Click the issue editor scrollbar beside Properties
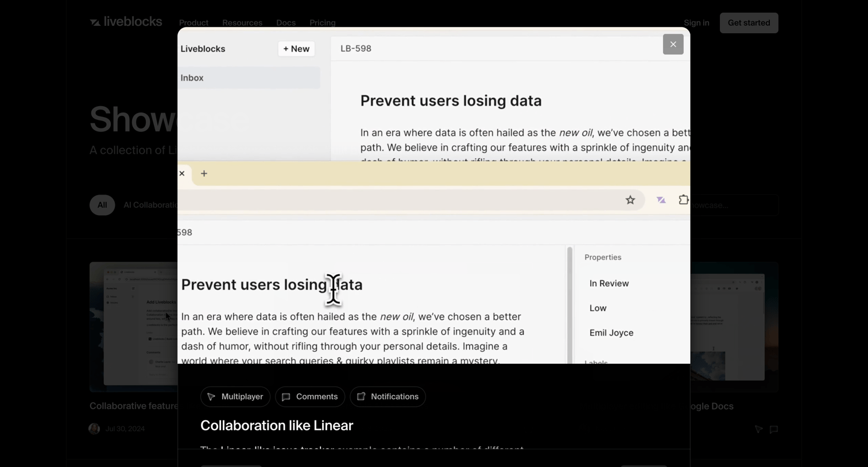This screenshot has height=467, width=868. [570, 305]
